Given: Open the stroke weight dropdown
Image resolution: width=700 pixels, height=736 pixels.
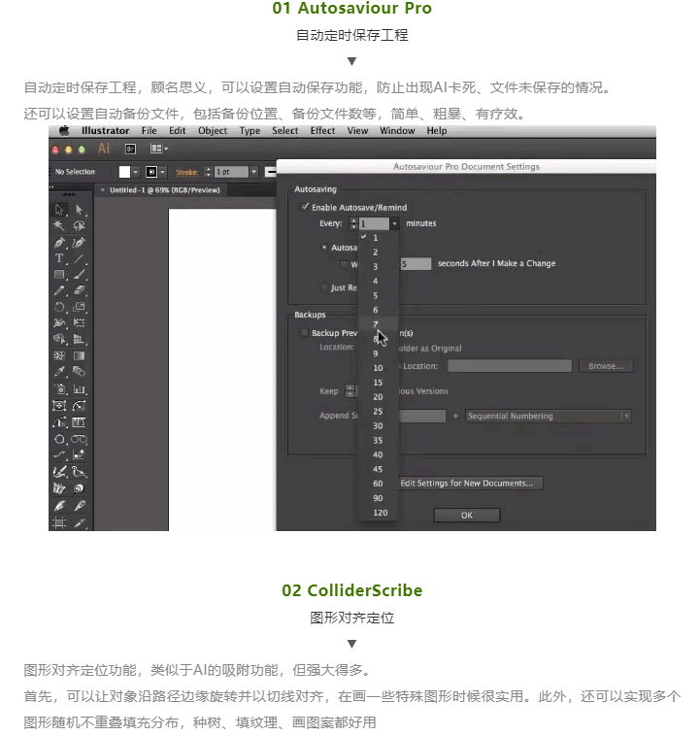Looking at the screenshot, I should [x=254, y=172].
